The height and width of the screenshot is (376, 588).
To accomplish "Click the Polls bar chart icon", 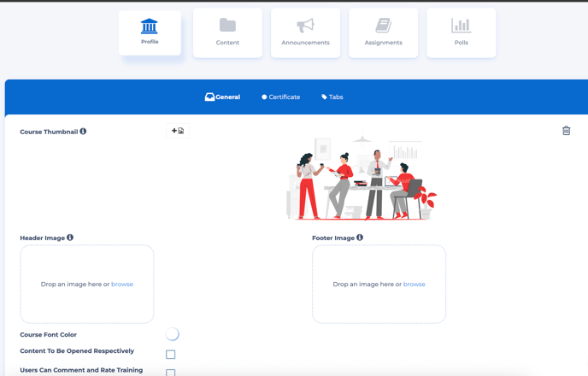I will [x=462, y=26].
